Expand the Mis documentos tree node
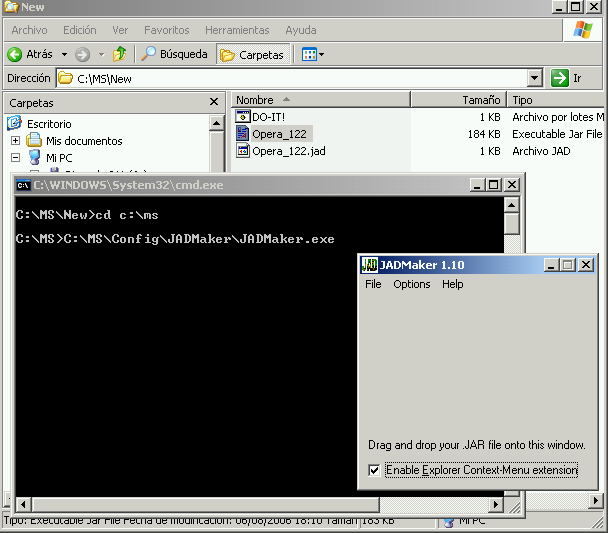This screenshot has width=608, height=533. [x=16, y=141]
